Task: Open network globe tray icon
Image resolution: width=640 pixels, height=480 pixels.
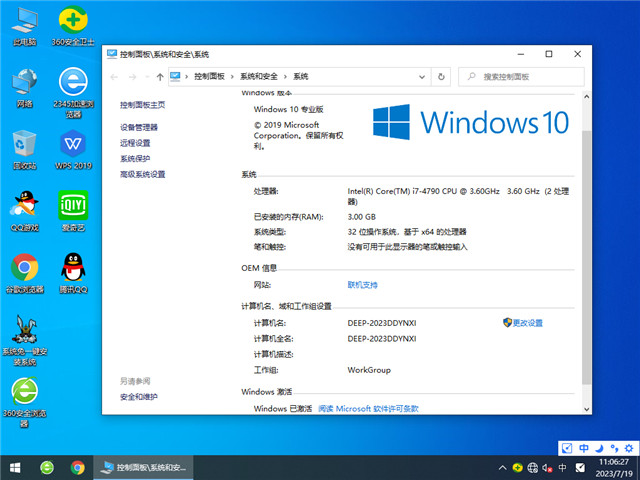Action: 533,468
